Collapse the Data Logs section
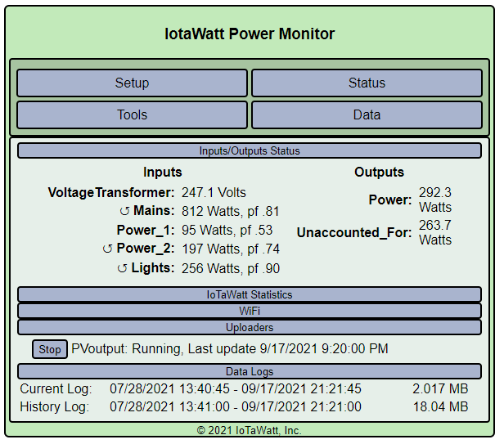Viewport: 504px width, 444px height. pyautogui.click(x=250, y=371)
